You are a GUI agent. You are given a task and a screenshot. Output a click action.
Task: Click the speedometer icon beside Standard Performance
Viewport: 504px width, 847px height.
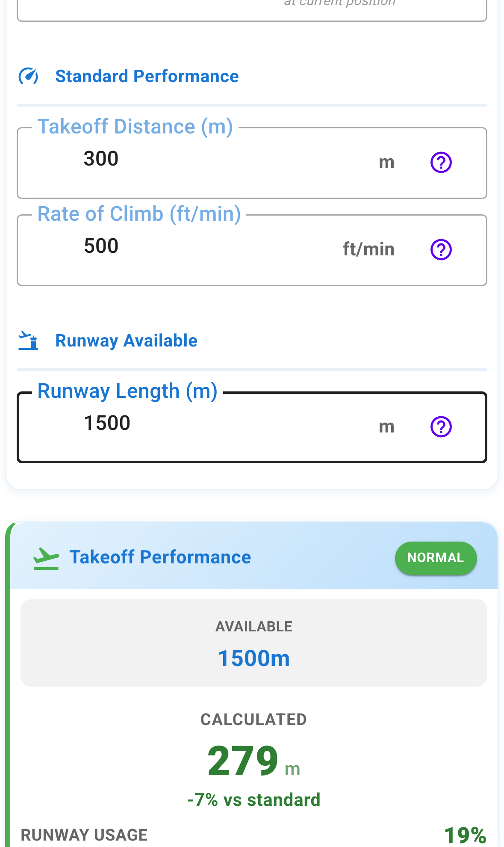coord(28,77)
